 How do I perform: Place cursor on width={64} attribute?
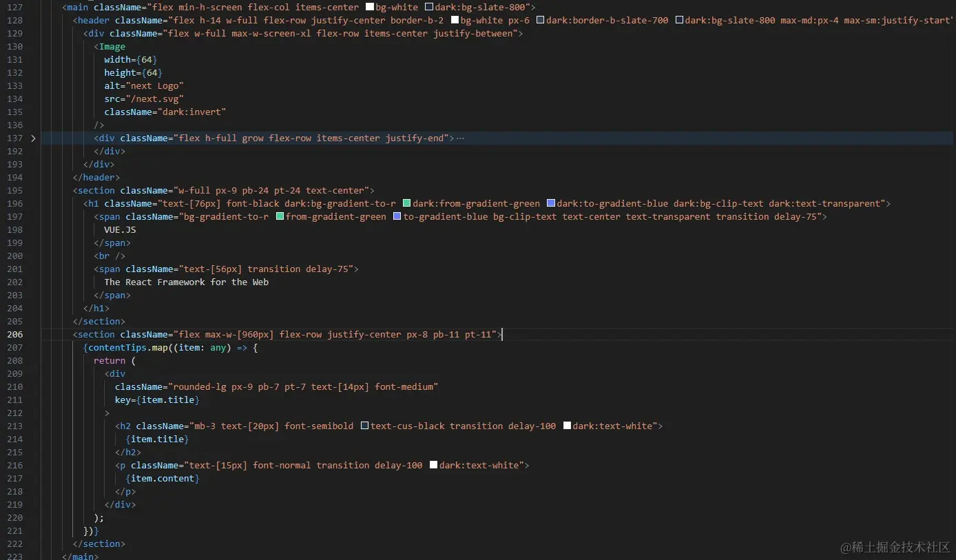tap(131, 60)
